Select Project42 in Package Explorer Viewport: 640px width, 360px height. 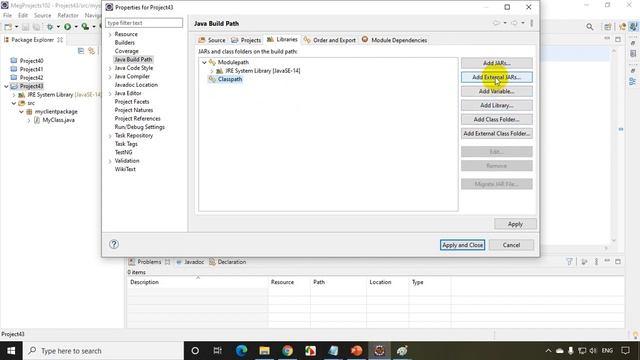[x=31, y=78]
